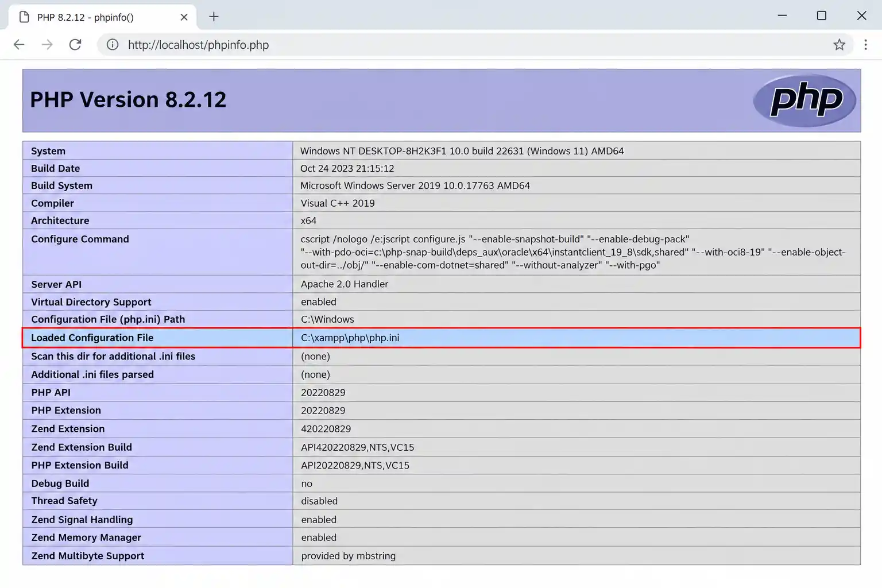Click the 'Server API' label
882x588 pixels.
56,284
